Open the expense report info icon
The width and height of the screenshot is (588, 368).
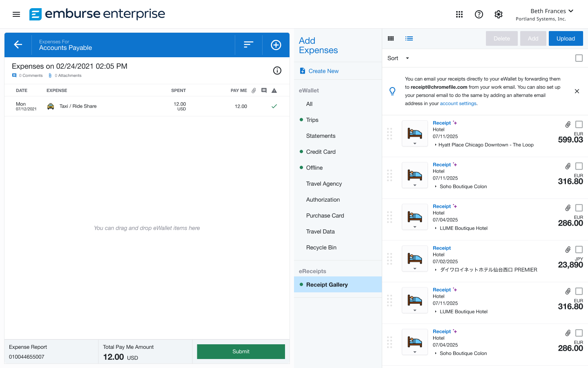point(277,71)
